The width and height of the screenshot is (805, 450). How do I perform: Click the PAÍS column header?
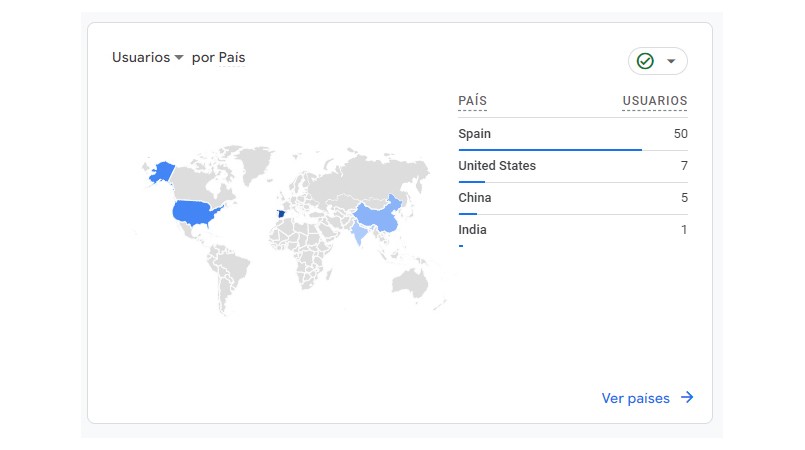click(x=472, y=101)
